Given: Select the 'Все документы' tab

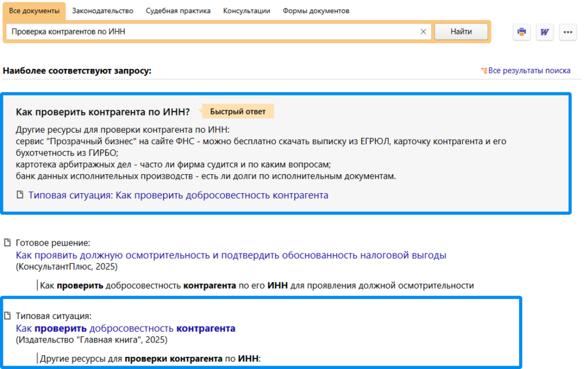Looking at the screenshot, I should 34,11.
